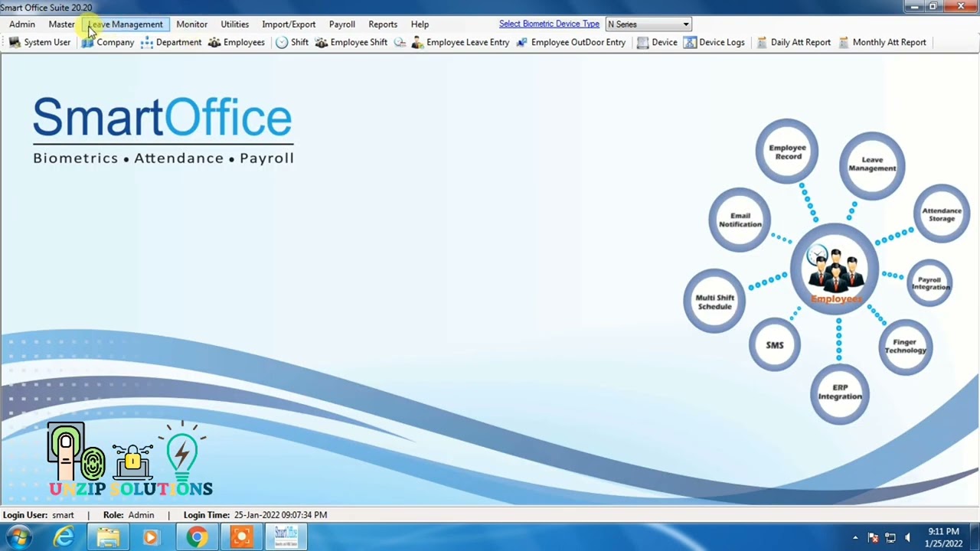980x551 pixels.
Task: Open the Employees toolbar item
Action: point(237,42)
